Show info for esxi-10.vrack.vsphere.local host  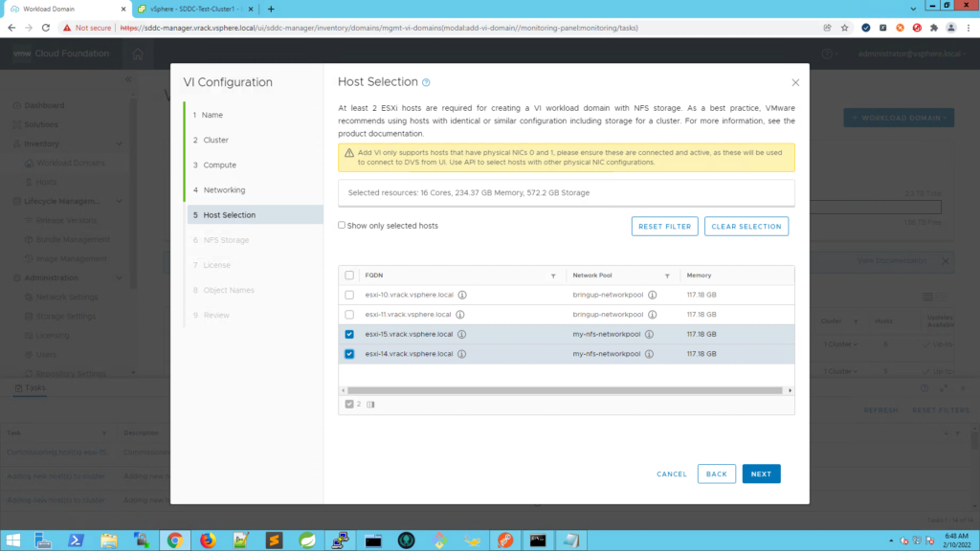tap(462, 295)
